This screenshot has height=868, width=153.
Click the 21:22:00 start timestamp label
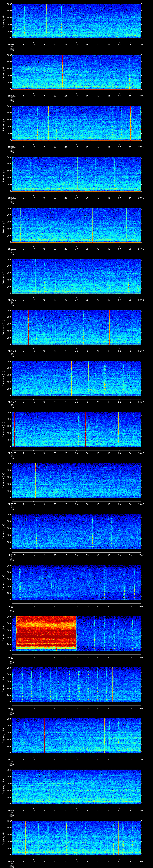click(x=12, y=351)
